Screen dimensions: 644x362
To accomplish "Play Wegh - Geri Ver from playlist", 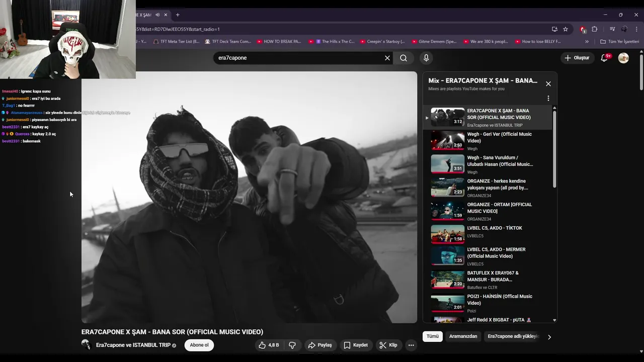I will point(487,141).
